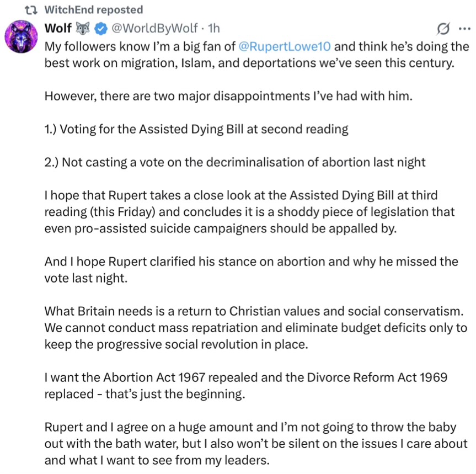Open Wolf's purple wolf profile avatar
Image resolution: width=476 pixels, height=474 pixels.
pos(21,36)
